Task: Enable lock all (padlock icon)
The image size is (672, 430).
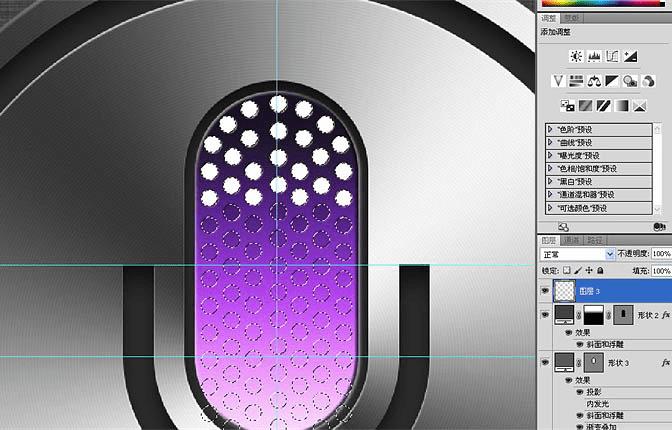Action: pos(600,271)
